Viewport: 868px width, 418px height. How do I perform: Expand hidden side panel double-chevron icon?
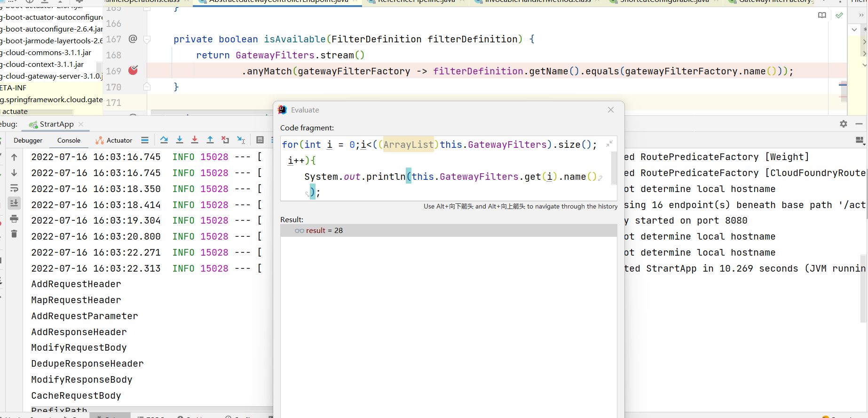click(x=861, y=16)
